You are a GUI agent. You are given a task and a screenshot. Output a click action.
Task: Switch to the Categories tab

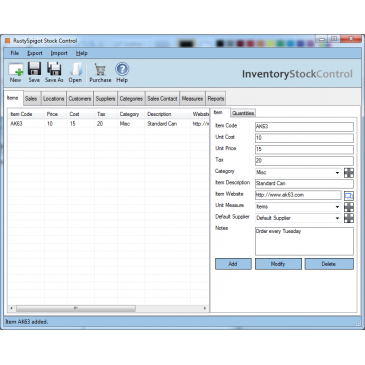131,99
